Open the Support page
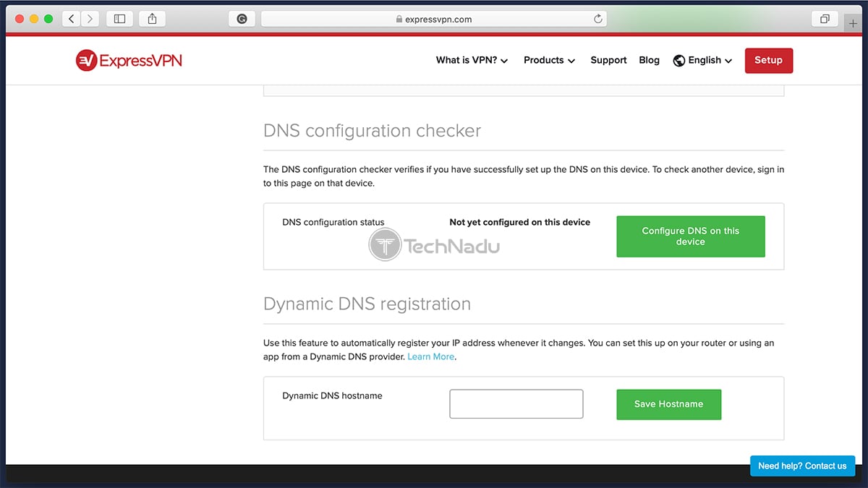 608,61
